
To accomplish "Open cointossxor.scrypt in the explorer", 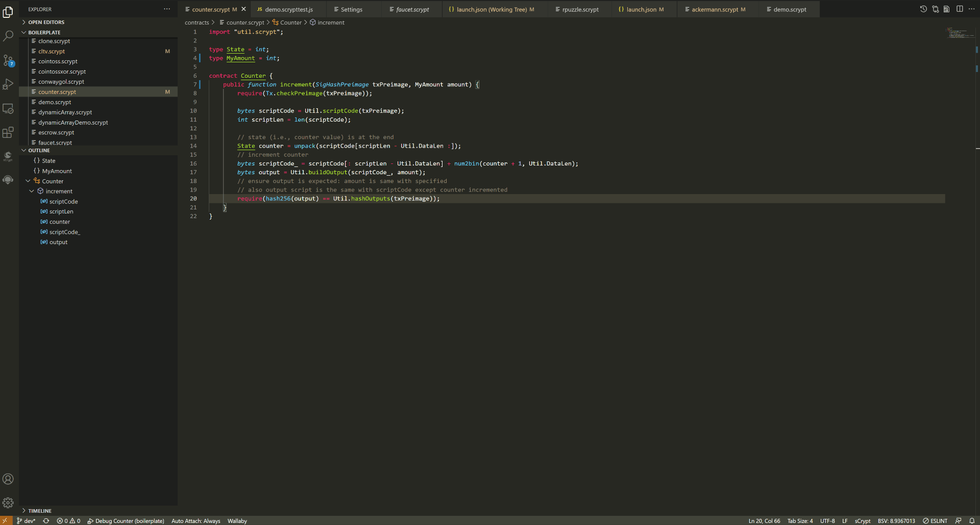I will (x=99, y=71).
